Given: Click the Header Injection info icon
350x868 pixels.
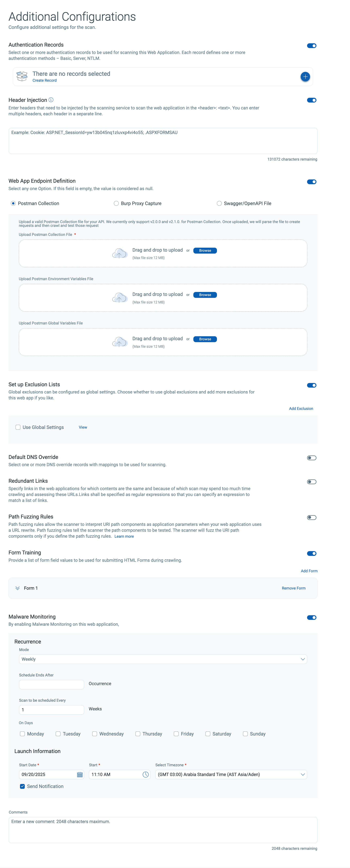Looking at the screenshot, I should (51, 100).
